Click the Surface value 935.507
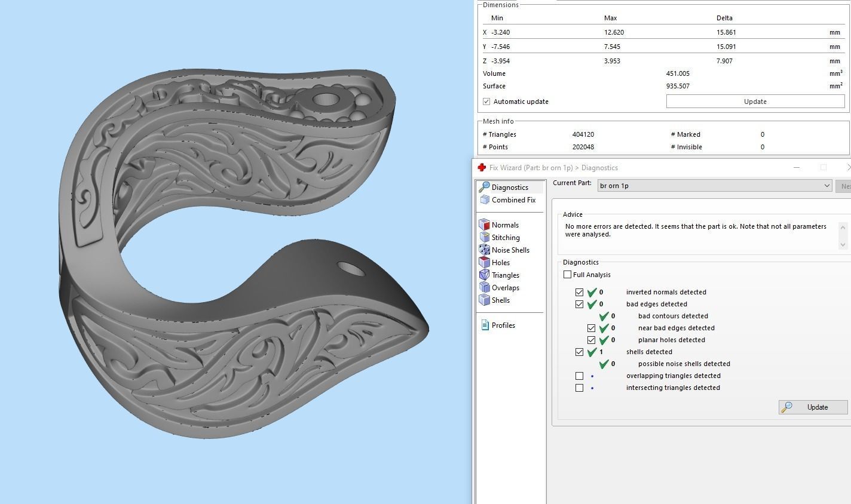 point(678,86)
